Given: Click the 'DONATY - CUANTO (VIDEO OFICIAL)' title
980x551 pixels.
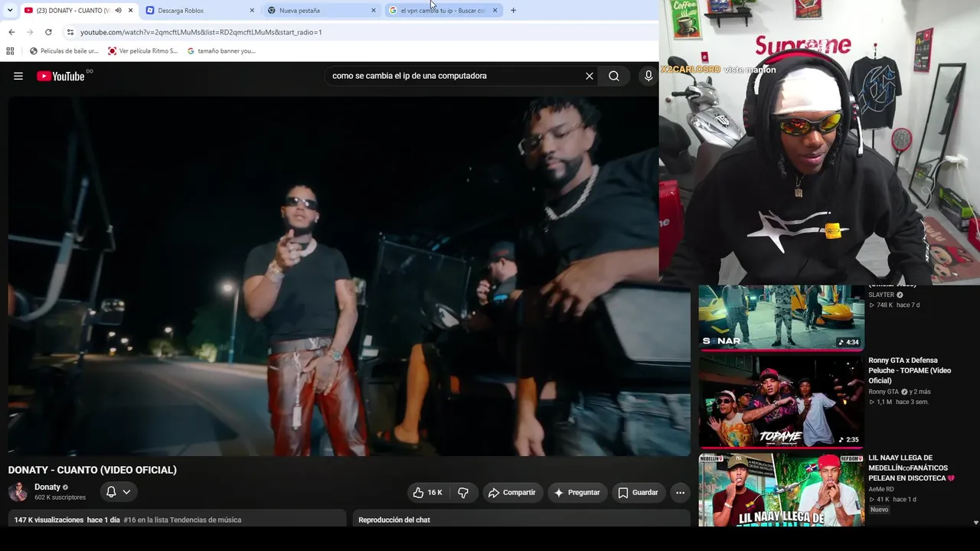Looking at the screenshot, I should [x=93, y=470].
